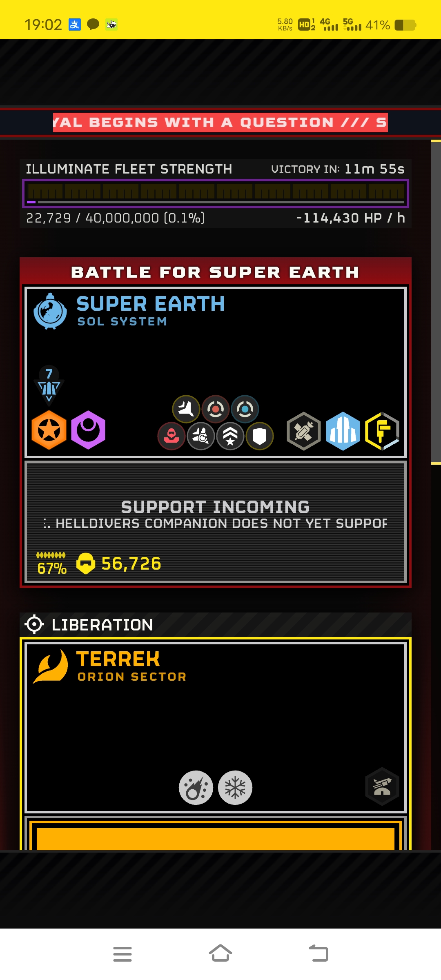441x980 pixels.
Task: Open the recent apps menu button
Action: (x=122, y=954)
